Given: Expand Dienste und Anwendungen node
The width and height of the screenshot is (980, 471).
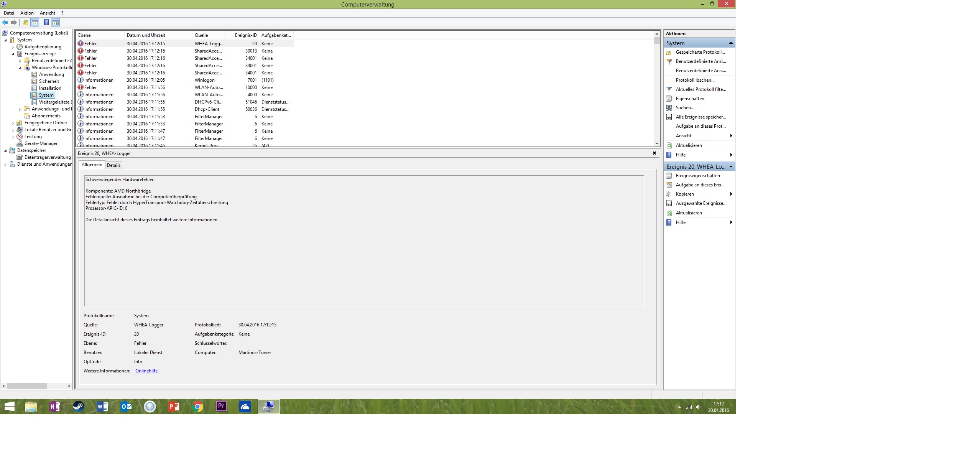Looking at the screenshot, I should (x=5, y=165).
